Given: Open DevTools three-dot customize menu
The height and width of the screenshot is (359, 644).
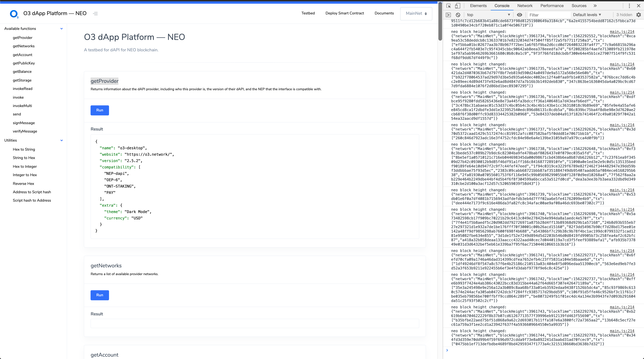Looking at the screenshot, I should tap(629, 6).
